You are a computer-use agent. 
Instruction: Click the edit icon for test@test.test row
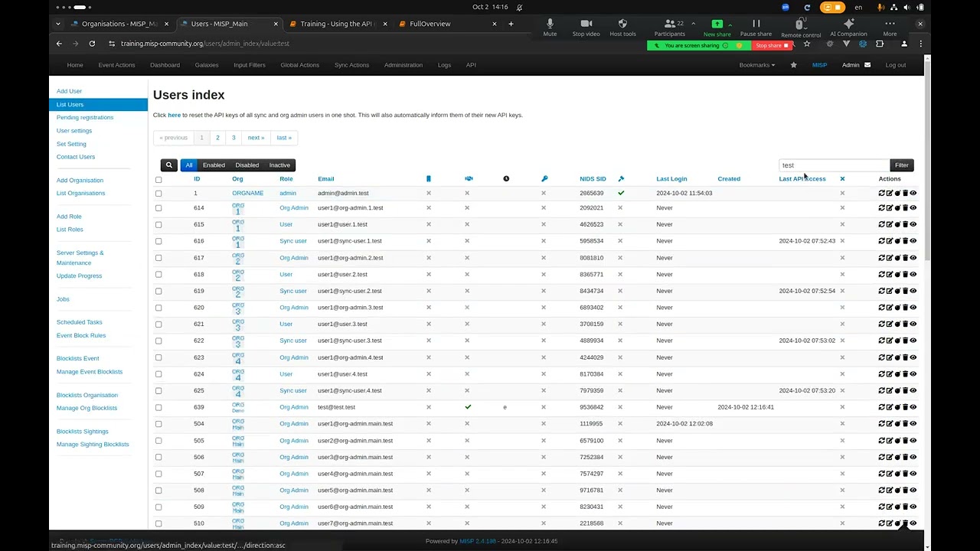click(x=890, y=407)
